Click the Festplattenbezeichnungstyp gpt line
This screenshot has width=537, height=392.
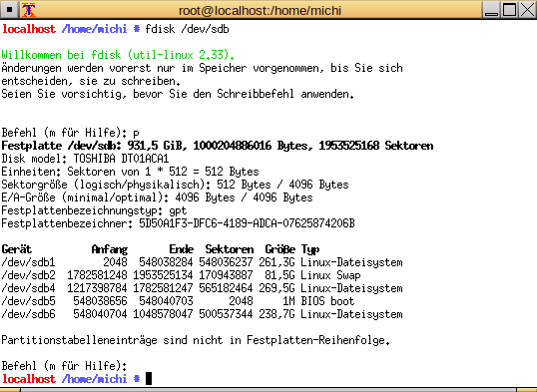(94, 210)
